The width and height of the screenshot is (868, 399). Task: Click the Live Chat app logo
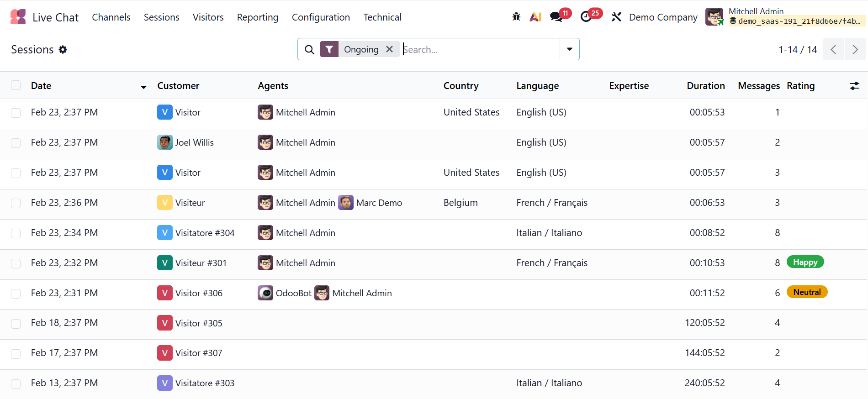[18, 17]
